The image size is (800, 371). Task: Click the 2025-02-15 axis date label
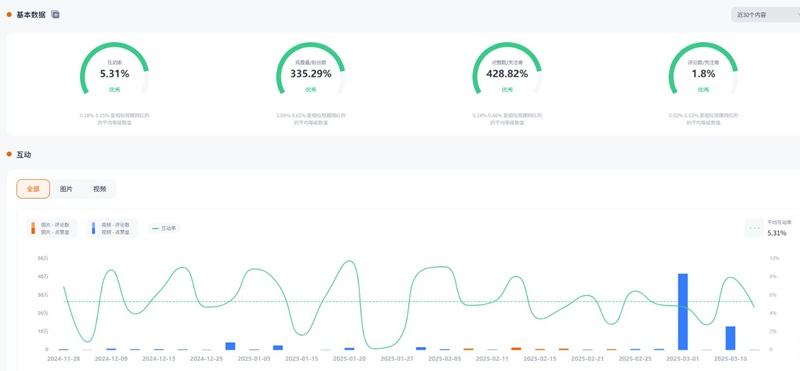point(540,359)
